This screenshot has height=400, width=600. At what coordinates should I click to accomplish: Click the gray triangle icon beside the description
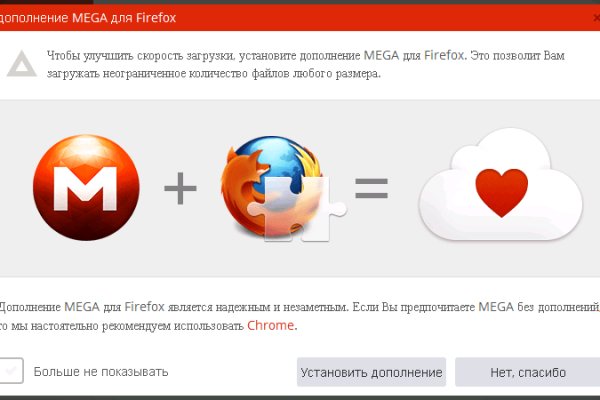(22, 64)
